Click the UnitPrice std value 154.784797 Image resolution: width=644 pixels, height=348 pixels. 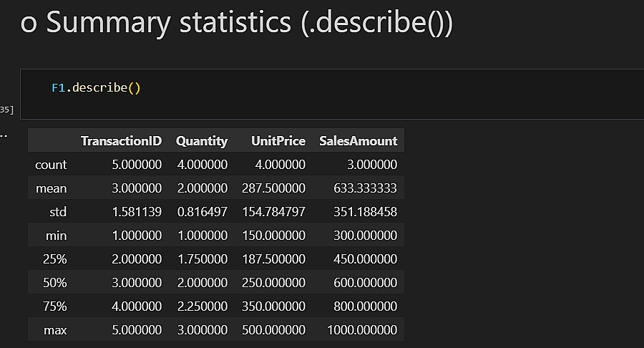[273, 212]
